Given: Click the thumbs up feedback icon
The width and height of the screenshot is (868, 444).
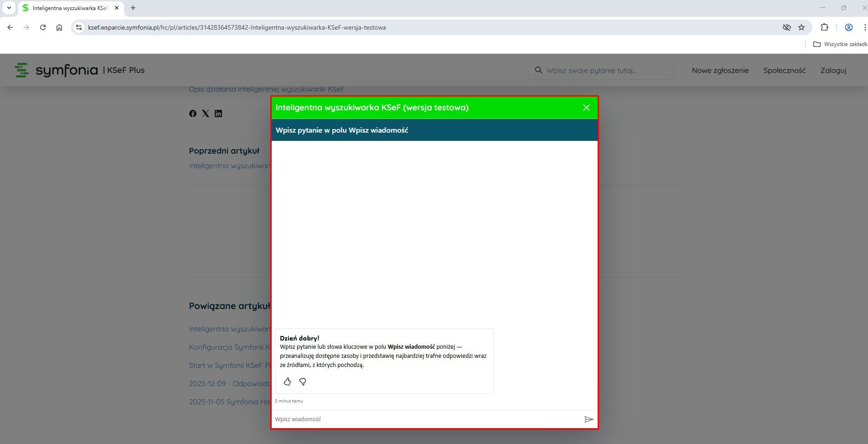Looking at the screenshot, I should [x=287, y=382].
